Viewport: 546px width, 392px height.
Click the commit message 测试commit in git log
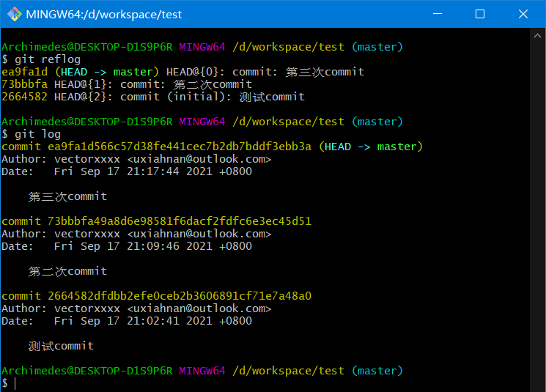(x=61, y=346)
